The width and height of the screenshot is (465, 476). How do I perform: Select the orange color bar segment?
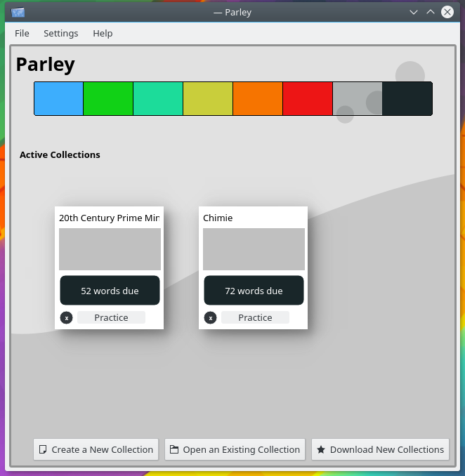[258, 98]
